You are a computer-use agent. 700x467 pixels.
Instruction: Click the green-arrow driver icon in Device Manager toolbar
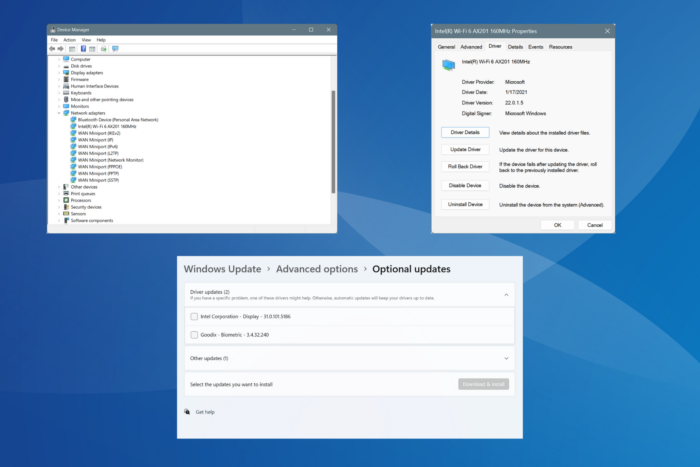pos(104,49)
